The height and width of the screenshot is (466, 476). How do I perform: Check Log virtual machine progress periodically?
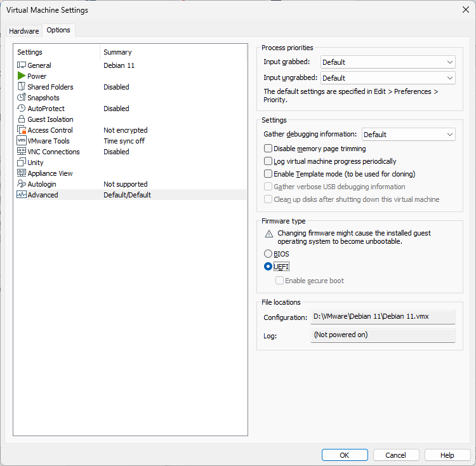(268, 161)
